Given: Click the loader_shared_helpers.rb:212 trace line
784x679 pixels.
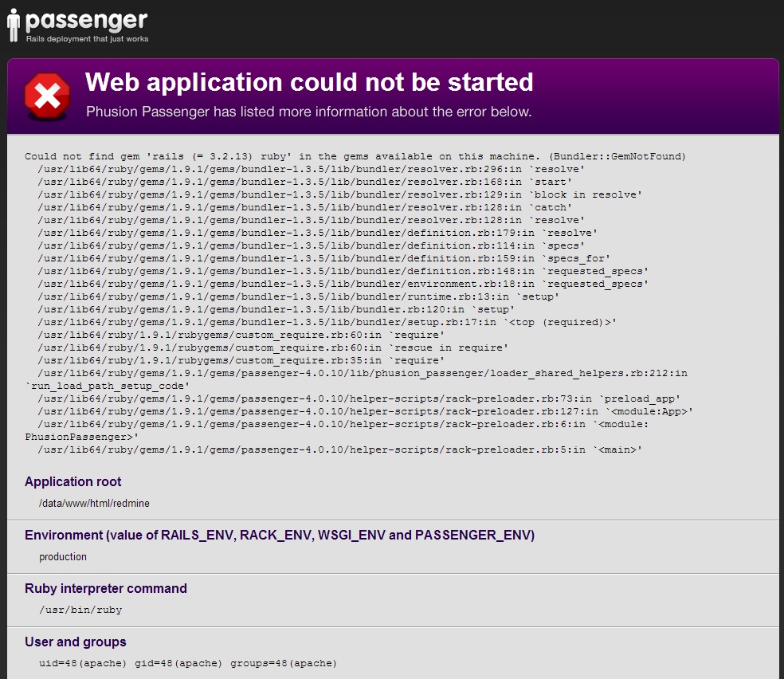Looking at the screenshot, I should click(x=356, y=379).
